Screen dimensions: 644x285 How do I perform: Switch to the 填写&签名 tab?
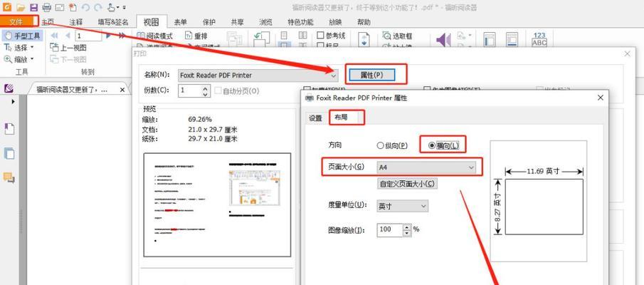113,22
